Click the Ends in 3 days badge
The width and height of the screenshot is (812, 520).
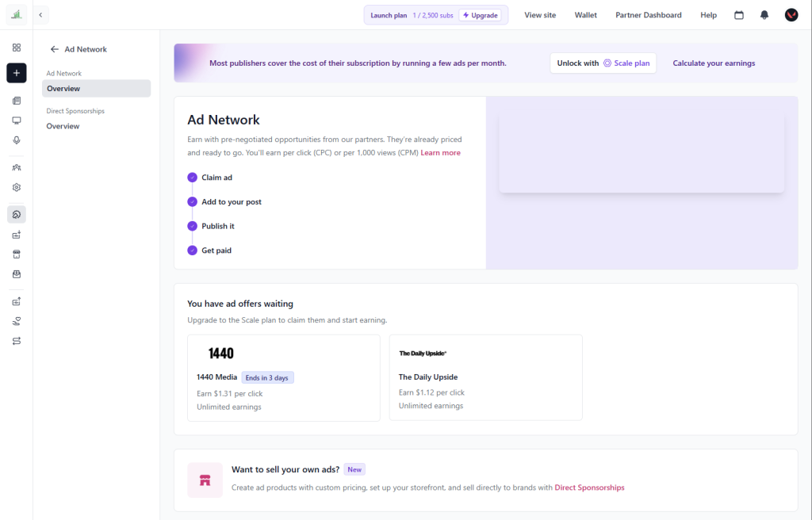click(267, 377)
